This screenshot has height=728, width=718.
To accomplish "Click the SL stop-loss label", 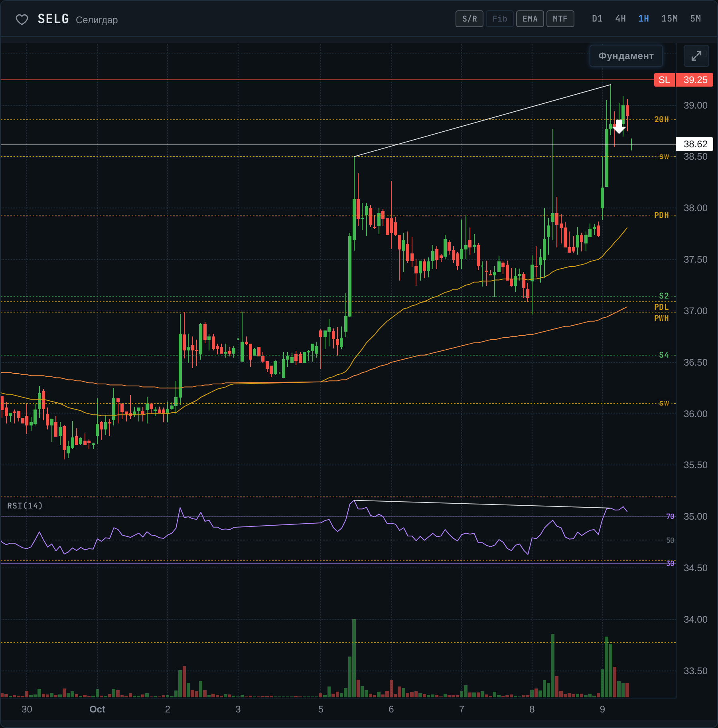I will tap(664, 80).
